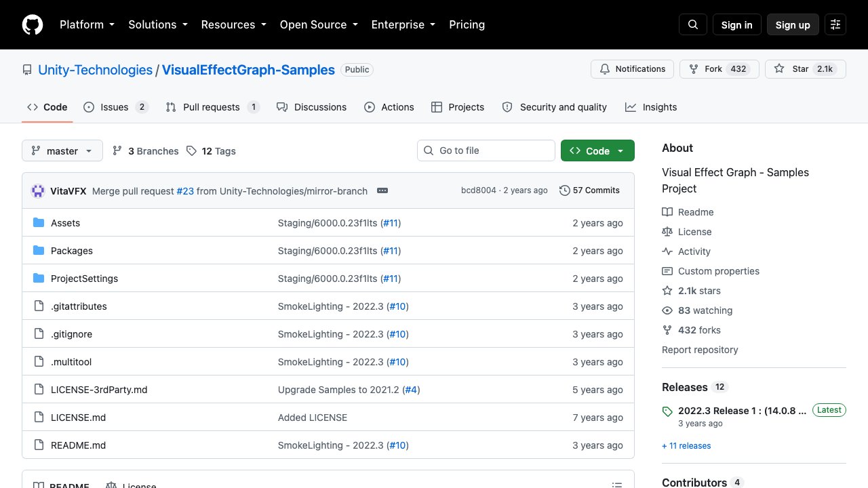Click Report repository link
Screen dimensions: 868x488
coord(700,350)
